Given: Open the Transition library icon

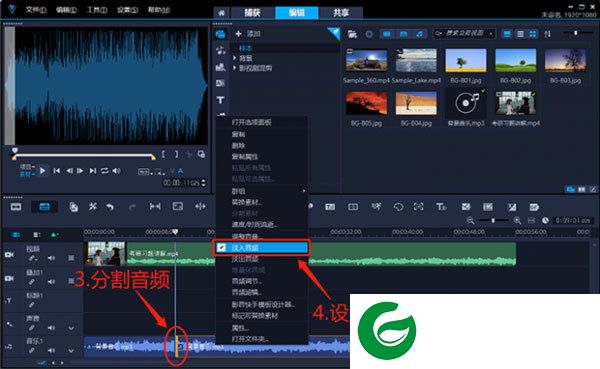Looking at the screenshot, I should pyautogui.click(x=220, y=83).
